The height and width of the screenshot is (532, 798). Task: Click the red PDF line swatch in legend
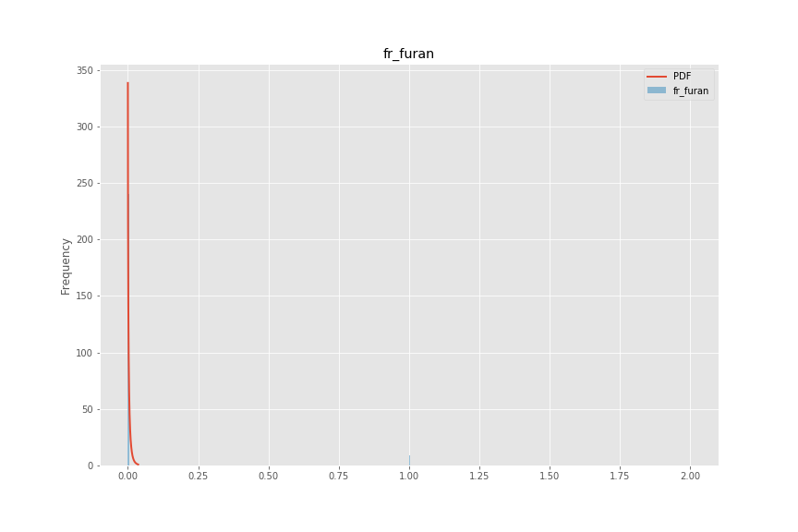point(656,77)
